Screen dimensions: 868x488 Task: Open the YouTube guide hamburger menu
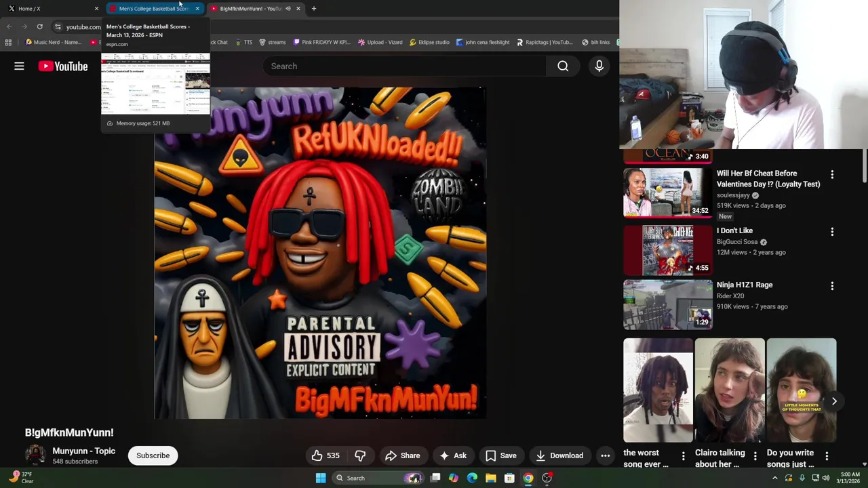point(19,66)
